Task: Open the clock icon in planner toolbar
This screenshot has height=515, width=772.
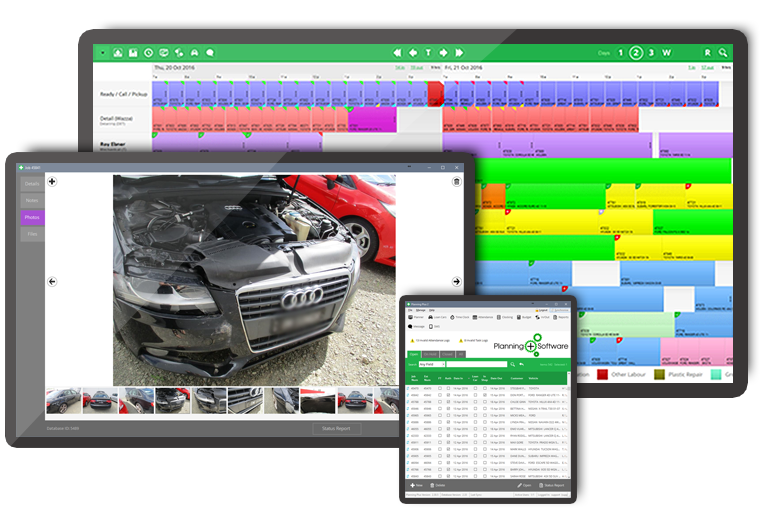Action: point(148,53)
